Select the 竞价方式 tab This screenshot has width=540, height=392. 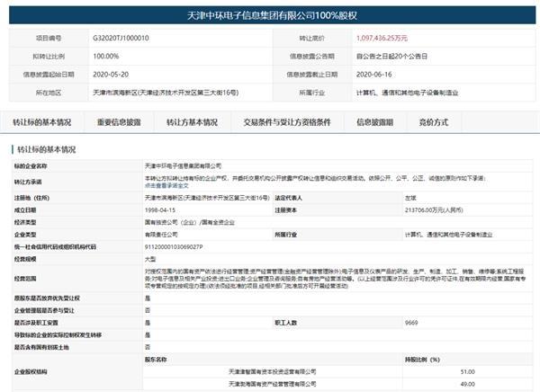coord(434,122)
